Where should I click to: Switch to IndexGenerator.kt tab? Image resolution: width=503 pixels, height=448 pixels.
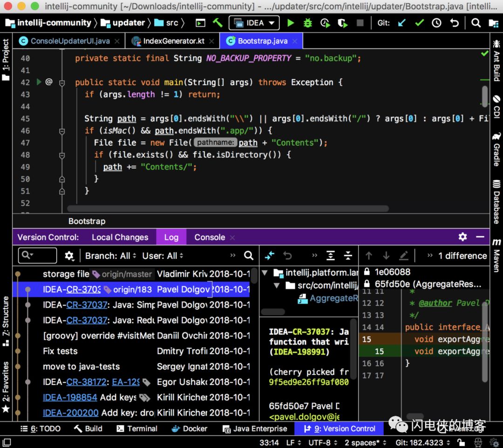pos(173,41)
